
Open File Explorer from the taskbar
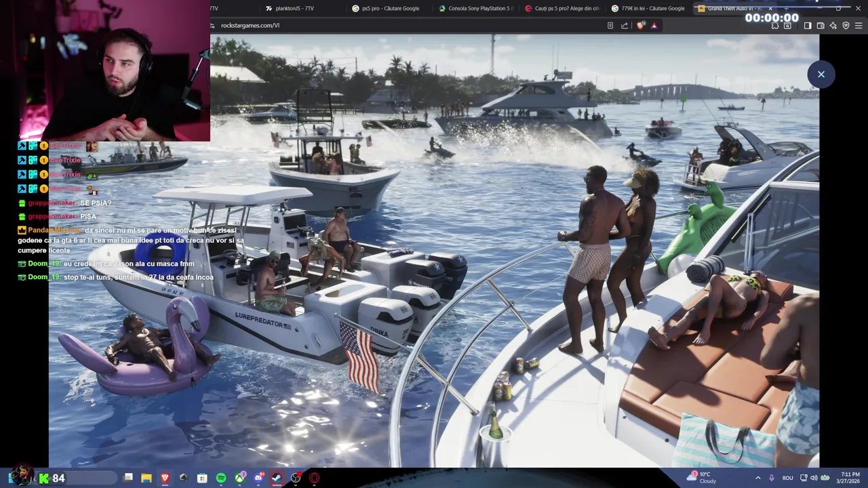pyautogui.click(x=146, y=478)
